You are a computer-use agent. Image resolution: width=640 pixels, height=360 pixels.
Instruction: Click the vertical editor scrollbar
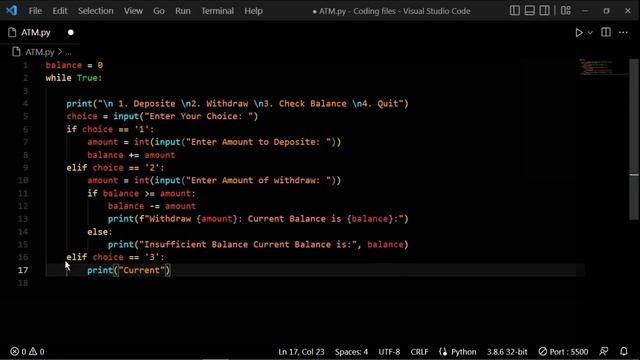coord(634,139)
